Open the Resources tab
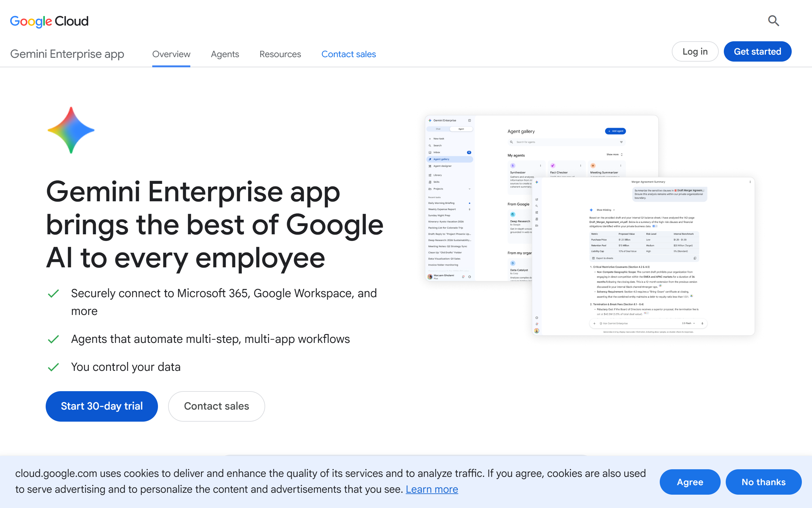This screenshot has height=508, width=812. 280,54
